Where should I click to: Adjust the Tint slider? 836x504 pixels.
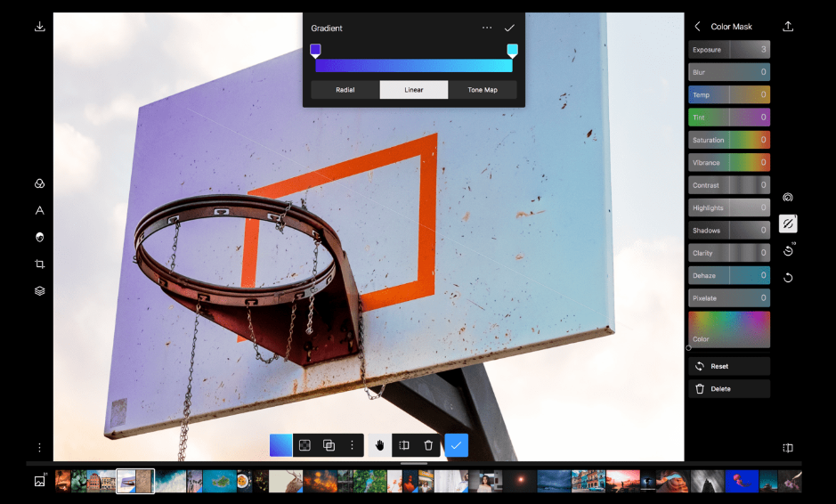(729, 118)
